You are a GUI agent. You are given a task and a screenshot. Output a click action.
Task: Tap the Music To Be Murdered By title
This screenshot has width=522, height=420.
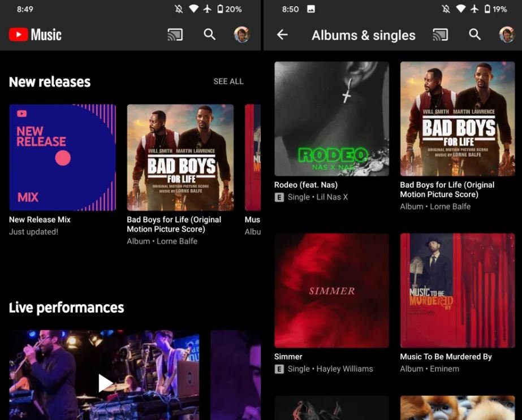point(446,357)
